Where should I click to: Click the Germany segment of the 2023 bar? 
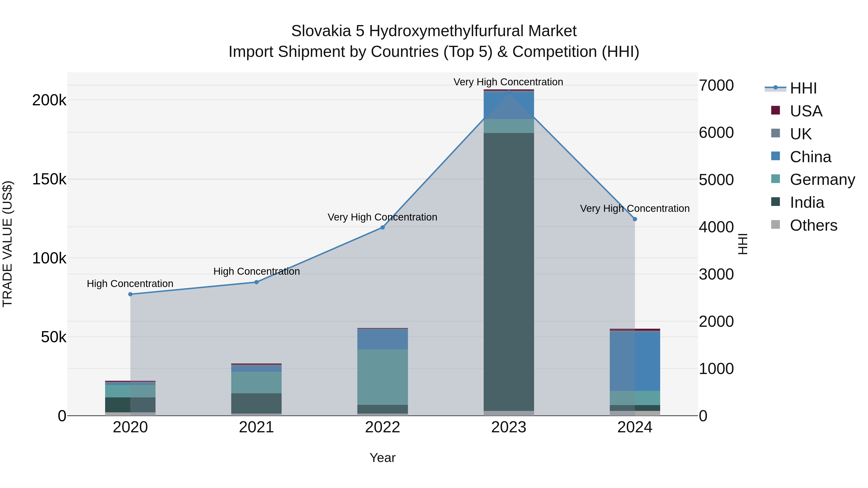(509, 126)
